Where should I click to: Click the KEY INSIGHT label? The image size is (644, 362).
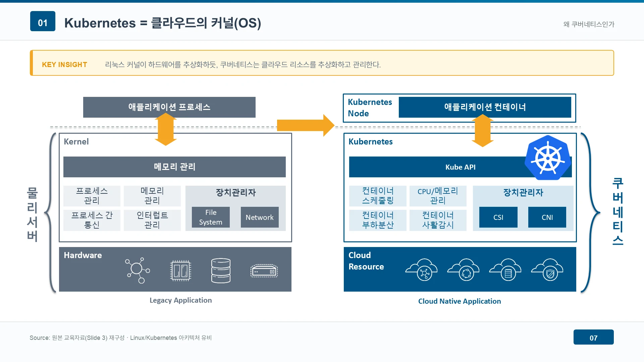pos(64,65)
